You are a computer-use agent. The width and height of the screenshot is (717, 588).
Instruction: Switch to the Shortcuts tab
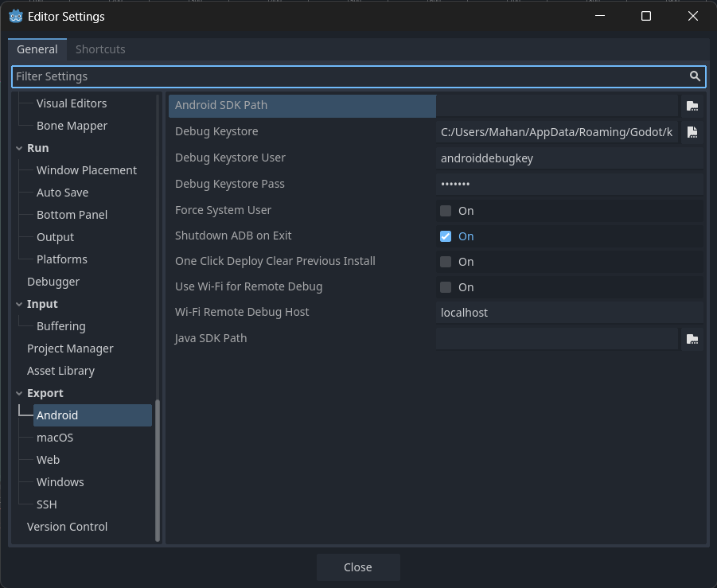coord(100,49)
